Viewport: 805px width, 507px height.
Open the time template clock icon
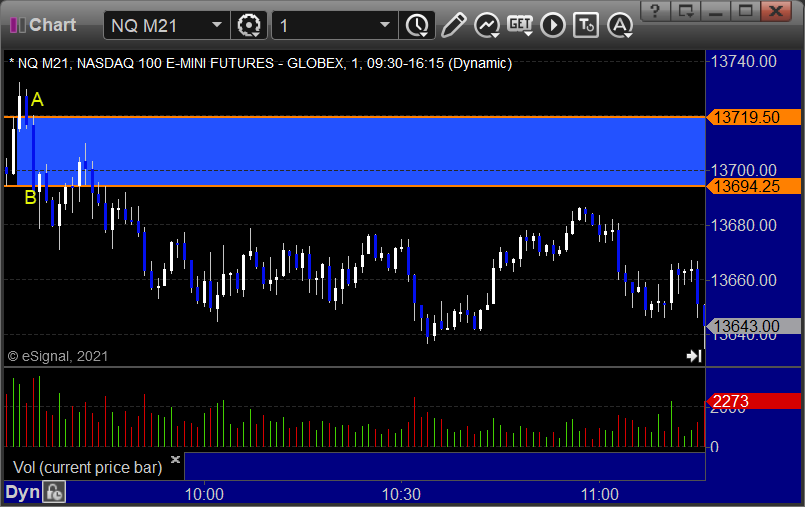pyautogui.click(x=417, y=25)
